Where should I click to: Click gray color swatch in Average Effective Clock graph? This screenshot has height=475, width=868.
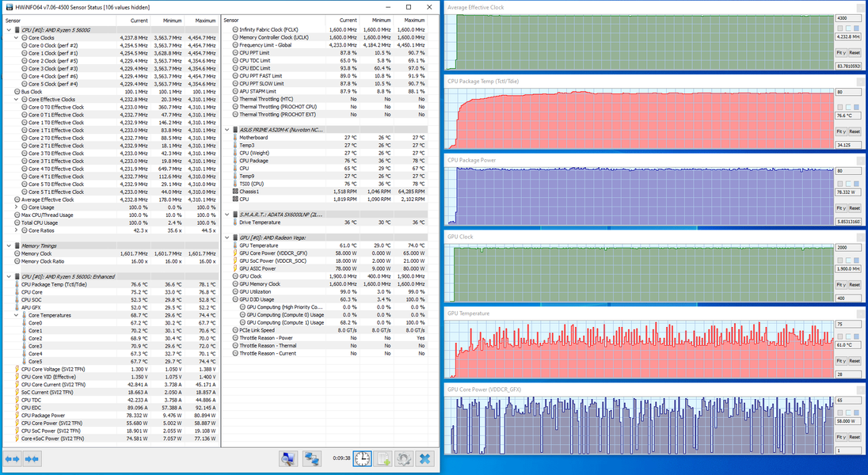[x=840, y=28]
